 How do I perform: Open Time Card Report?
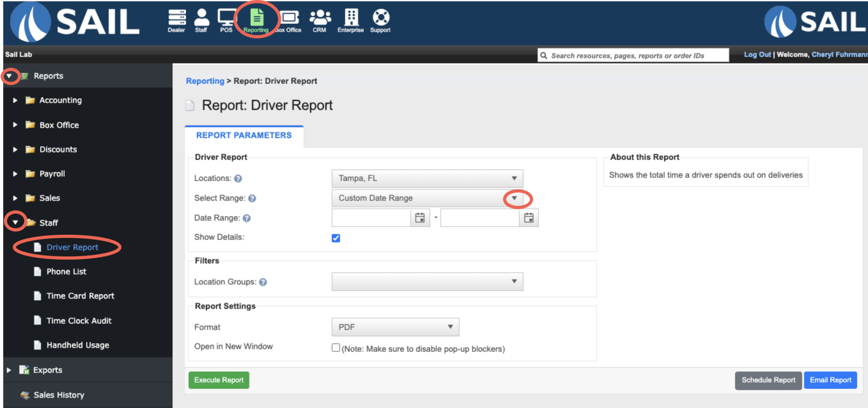[x=81, y=296]
